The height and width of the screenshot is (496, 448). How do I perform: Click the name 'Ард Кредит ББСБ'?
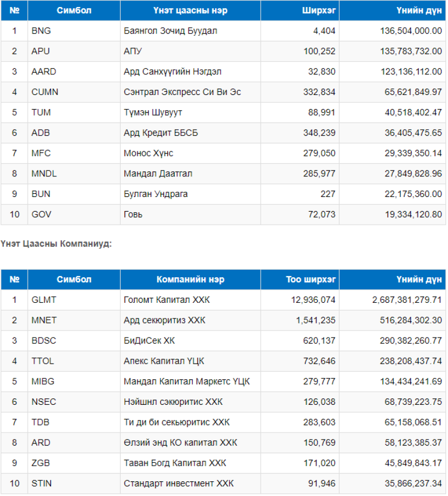click(x=161, y=133)
